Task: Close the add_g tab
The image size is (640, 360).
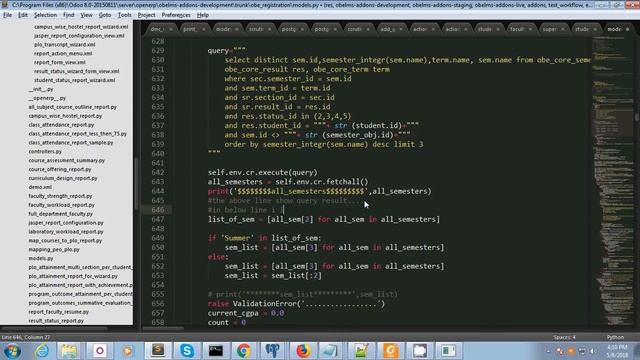Action: pos(401,29)
